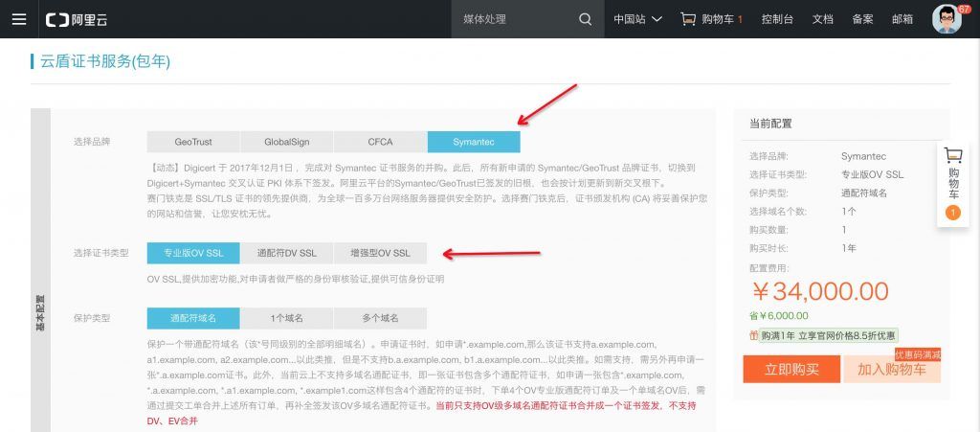Image resolution: width=980 pixels, height=432 pixels.
Task: Click the 购买时长 row value 1年
Action: tap(849, 248)
